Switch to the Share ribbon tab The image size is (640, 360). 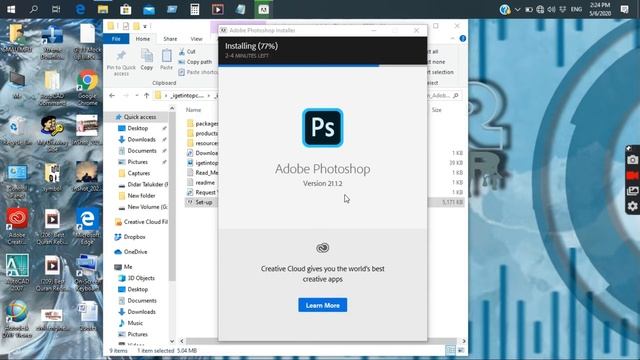coord(170,39)
